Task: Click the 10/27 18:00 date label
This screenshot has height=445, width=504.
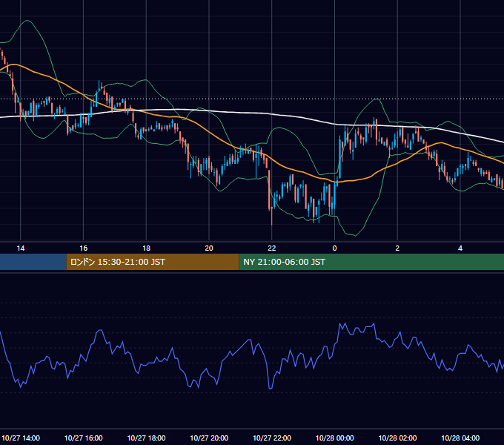Action: [146, 438]
